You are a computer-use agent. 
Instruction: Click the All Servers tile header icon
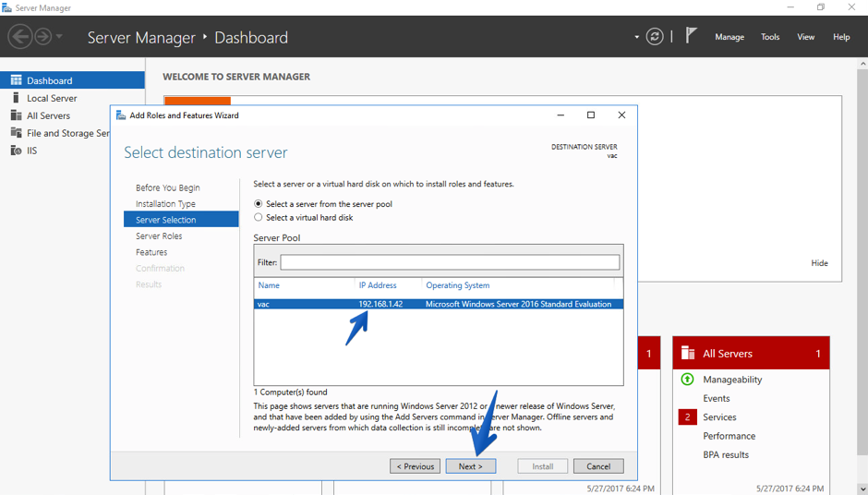coord(688,354)
